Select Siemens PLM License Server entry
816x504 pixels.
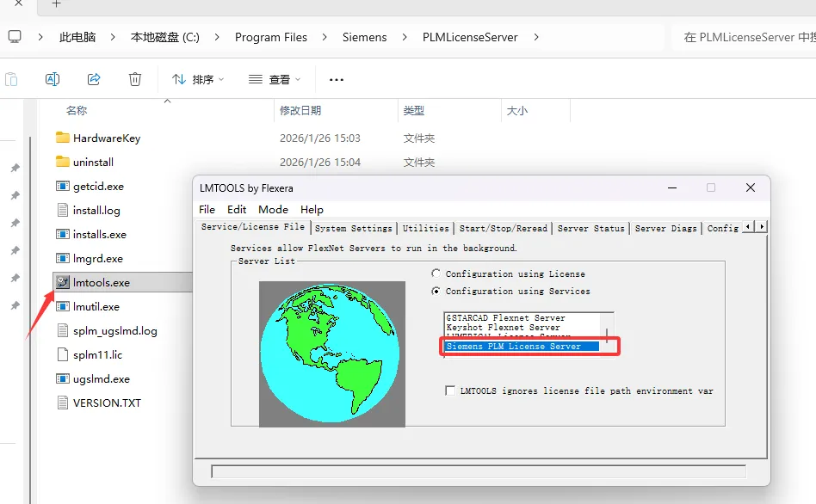coord(522,347)
